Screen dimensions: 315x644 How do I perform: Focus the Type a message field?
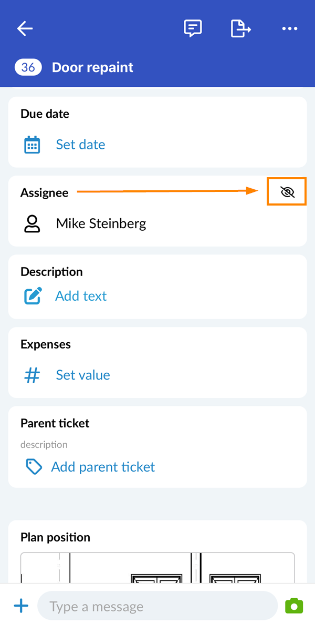[157, 606]
